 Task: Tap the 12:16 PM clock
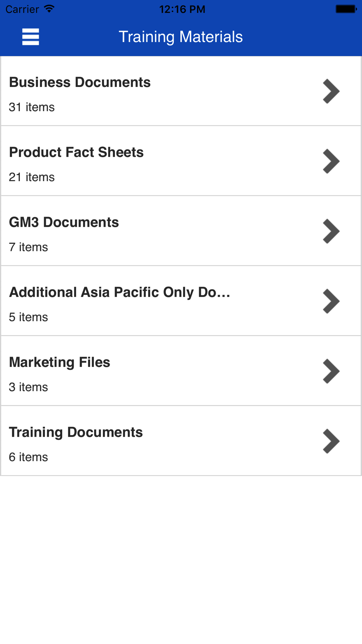pos(182,9)
